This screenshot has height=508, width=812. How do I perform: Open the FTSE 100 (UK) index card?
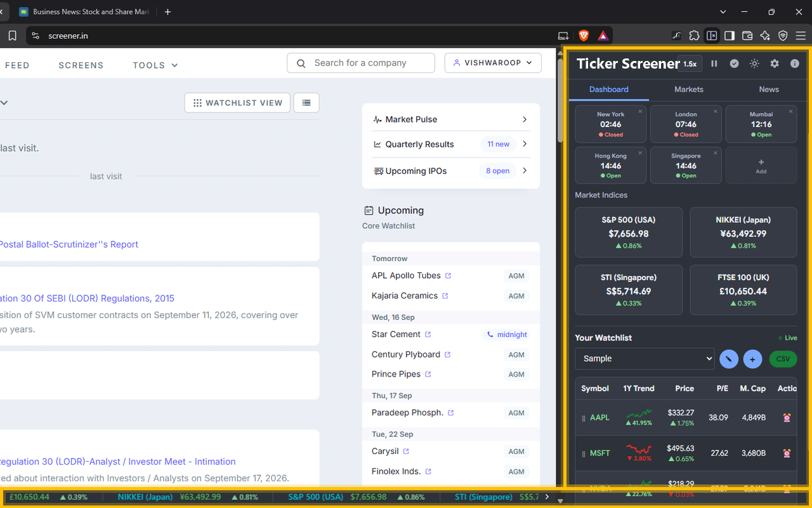pos(743,290)
